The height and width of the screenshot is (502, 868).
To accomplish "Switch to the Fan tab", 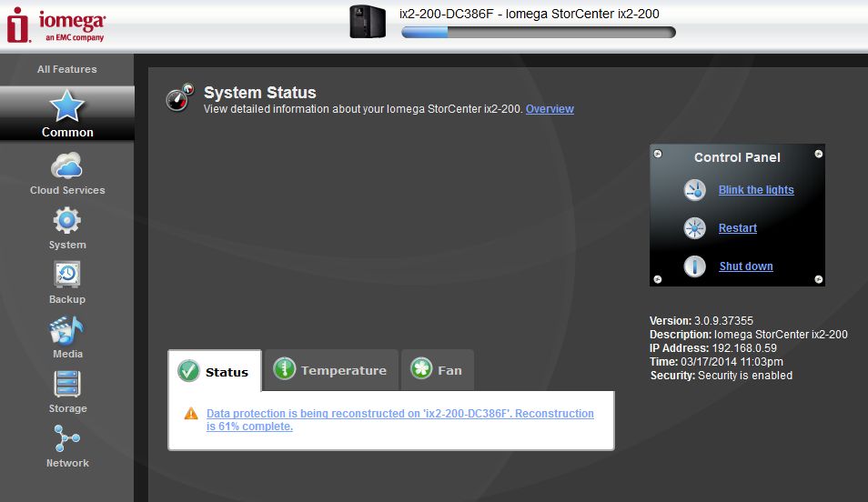I will [x=438, y=370].
